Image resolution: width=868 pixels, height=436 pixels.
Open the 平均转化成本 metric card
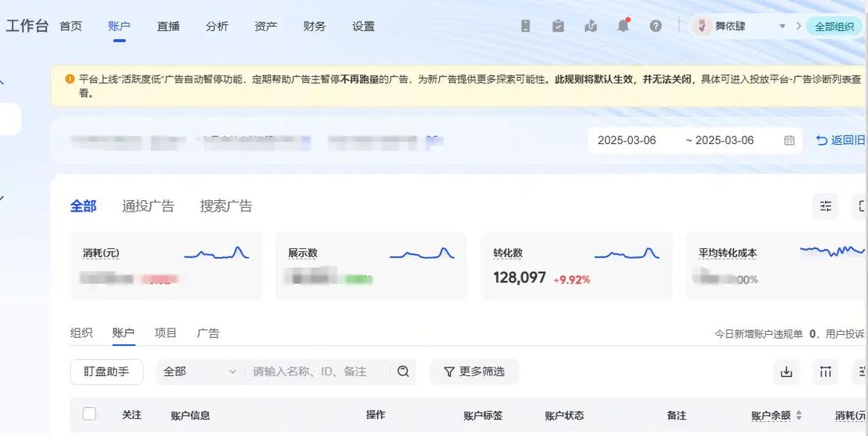(777, 266)
